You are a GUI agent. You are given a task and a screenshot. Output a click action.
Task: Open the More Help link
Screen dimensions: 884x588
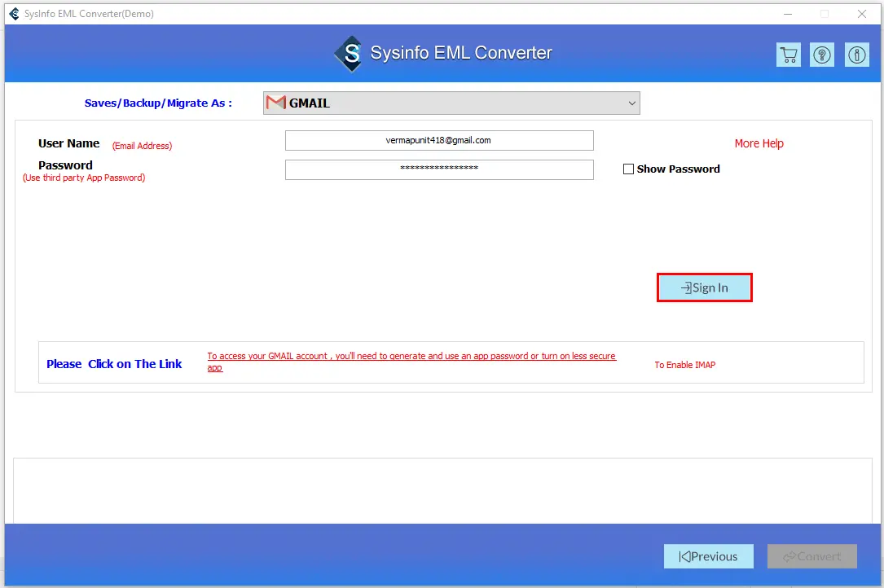point(759,143)
